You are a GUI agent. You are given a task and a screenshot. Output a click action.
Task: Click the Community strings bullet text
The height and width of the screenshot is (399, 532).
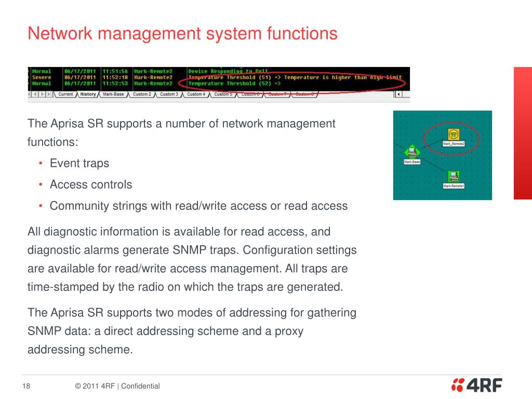[199, 206]
